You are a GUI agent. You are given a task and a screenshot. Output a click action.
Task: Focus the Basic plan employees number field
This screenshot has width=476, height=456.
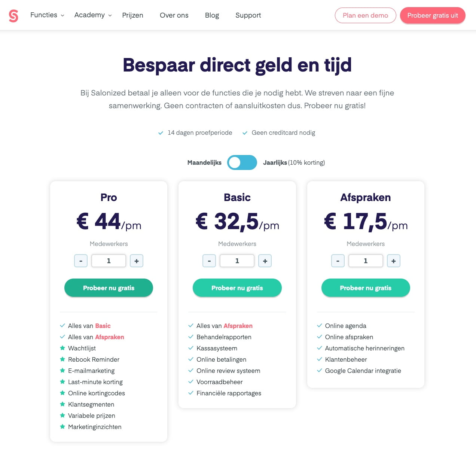[237, 261]
